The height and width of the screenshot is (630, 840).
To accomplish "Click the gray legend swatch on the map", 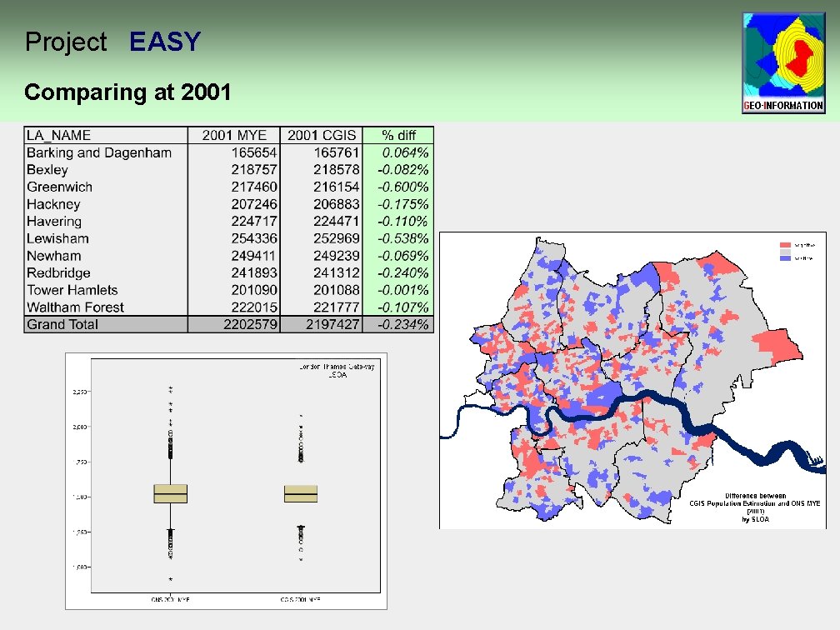I will click(x=785, y=252).
